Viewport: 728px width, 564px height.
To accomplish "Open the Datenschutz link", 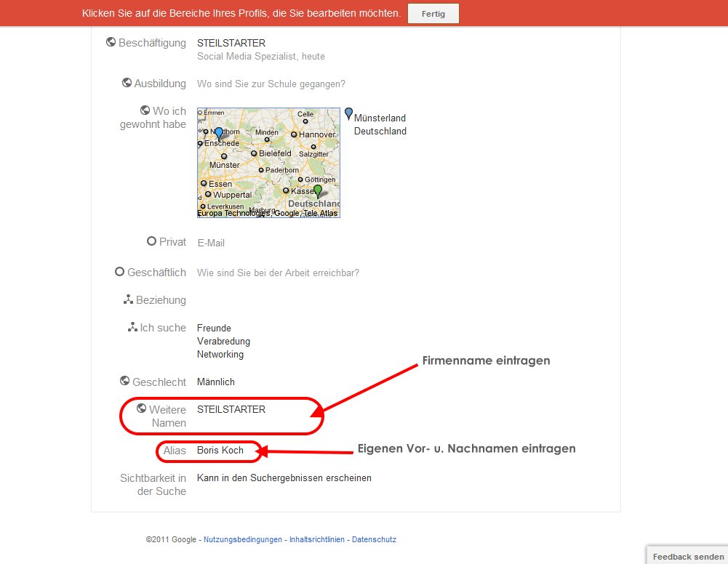I will point(375,539).
